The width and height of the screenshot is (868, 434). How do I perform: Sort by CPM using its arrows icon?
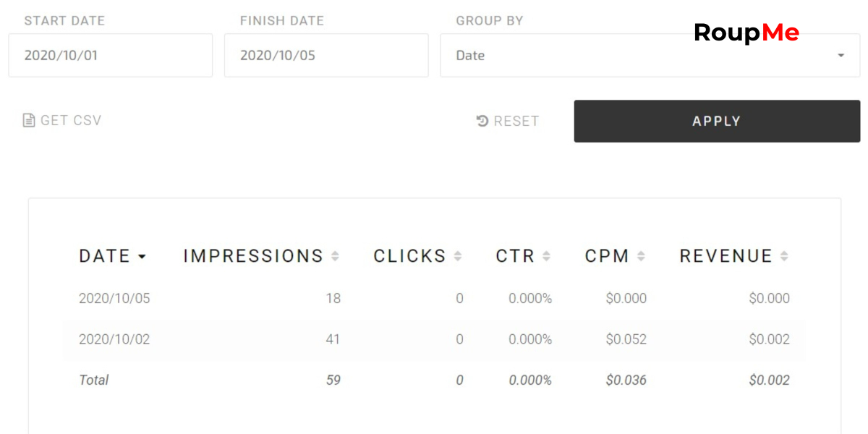(x=641, y=256)
